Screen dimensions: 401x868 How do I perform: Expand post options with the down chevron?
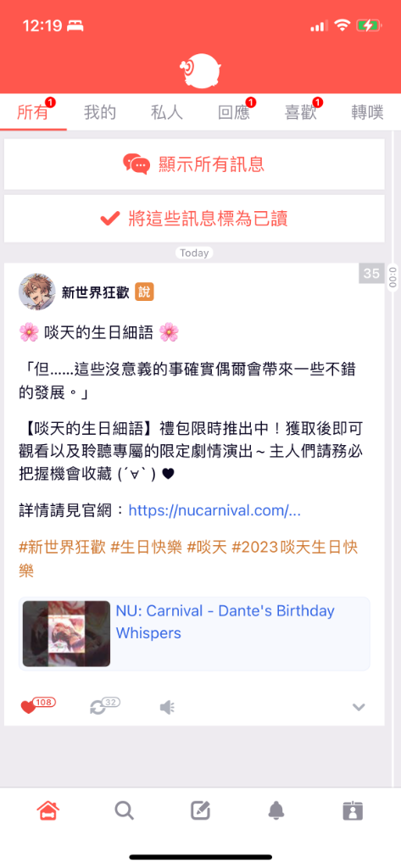359,707
